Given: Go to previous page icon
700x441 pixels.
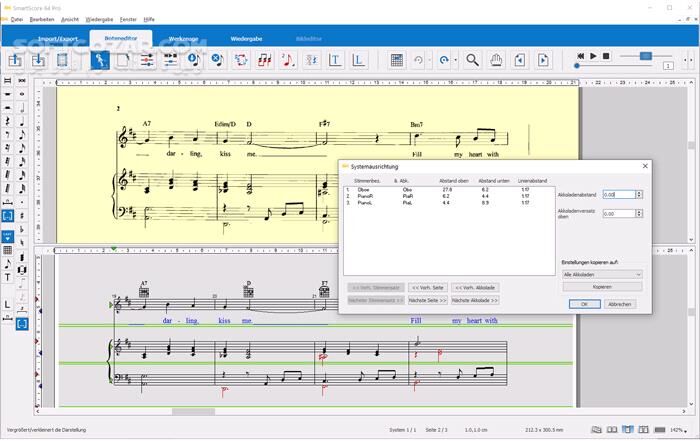Looking at the screenshot, I should point(520,60).
